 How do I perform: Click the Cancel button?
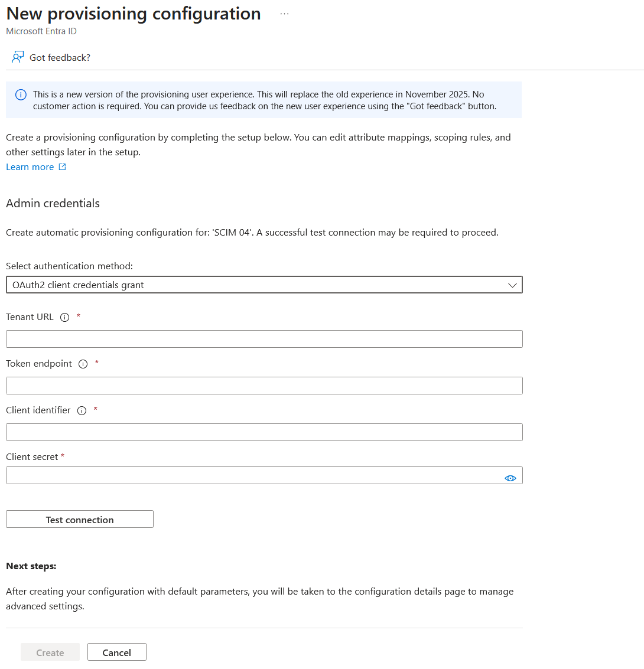point(116,652)
